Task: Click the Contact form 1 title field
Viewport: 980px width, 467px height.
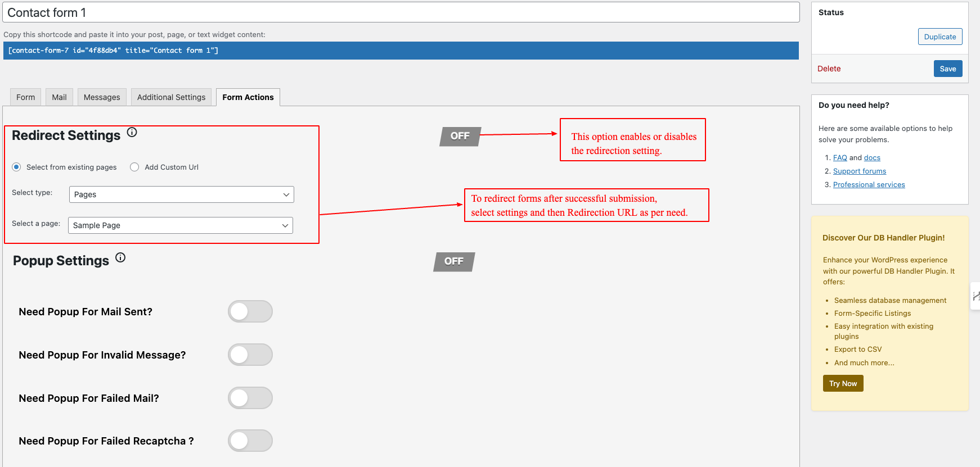Action: coord(401,12)
